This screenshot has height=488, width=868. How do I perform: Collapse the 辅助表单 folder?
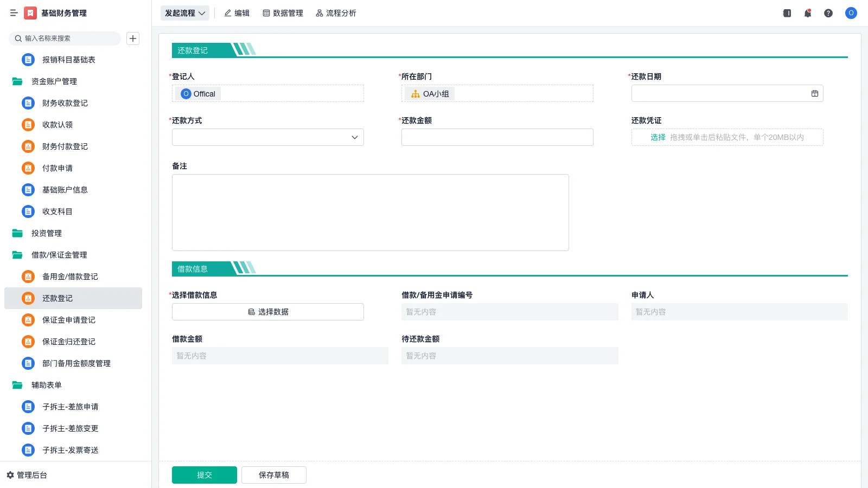(x=73, y=385)
